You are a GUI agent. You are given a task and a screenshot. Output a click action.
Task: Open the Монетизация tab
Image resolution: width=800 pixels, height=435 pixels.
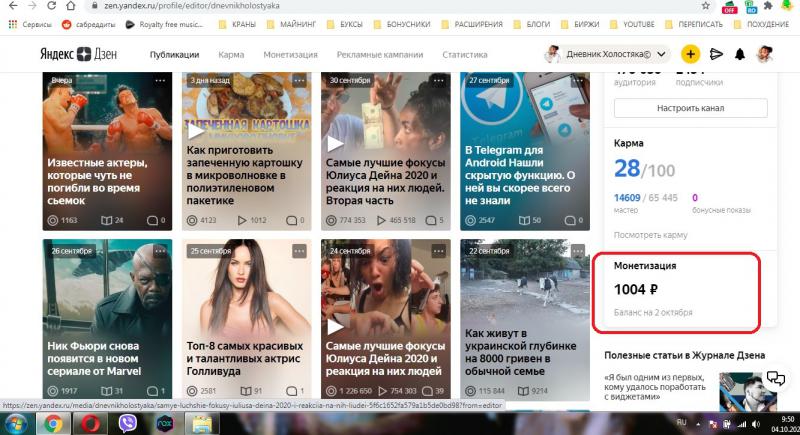[x=290, y=55]
